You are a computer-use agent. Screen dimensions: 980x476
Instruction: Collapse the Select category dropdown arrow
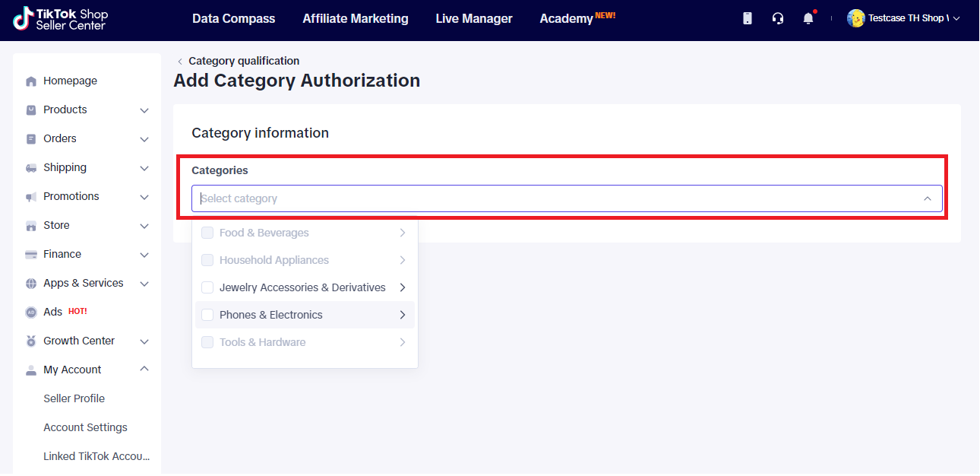pyautogui.click(x=928, y=198)
